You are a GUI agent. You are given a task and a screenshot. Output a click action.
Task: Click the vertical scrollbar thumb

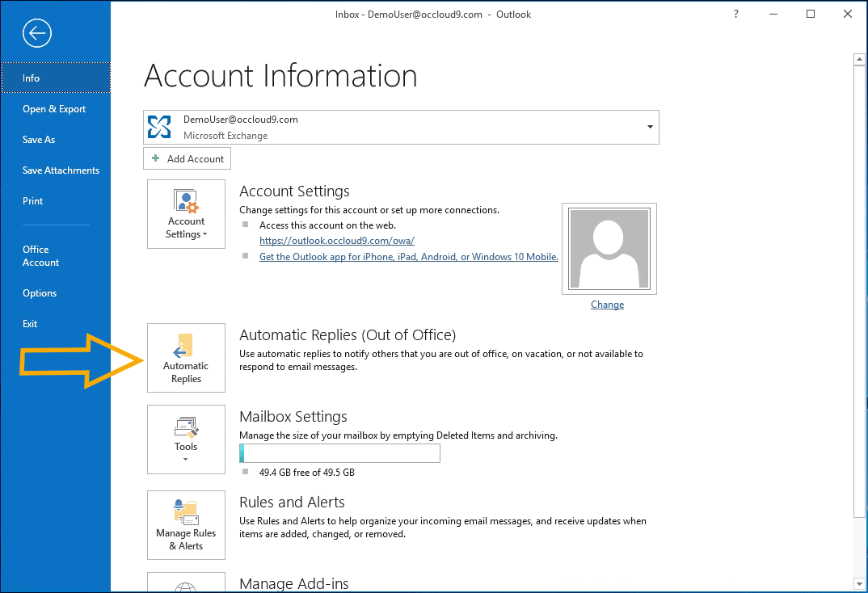coord(859,291)
